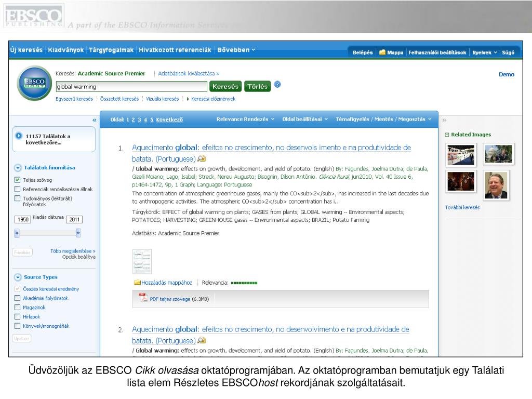This screenshot has height=399, width=532.
Task: Click Új keresés in the top menu
Action: click(26, 50)
